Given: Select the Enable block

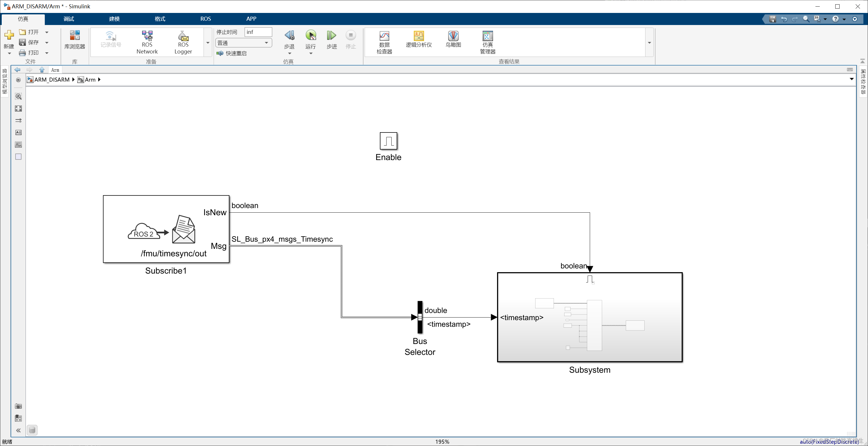Looking at the screenshot, I should pos(388,141).
